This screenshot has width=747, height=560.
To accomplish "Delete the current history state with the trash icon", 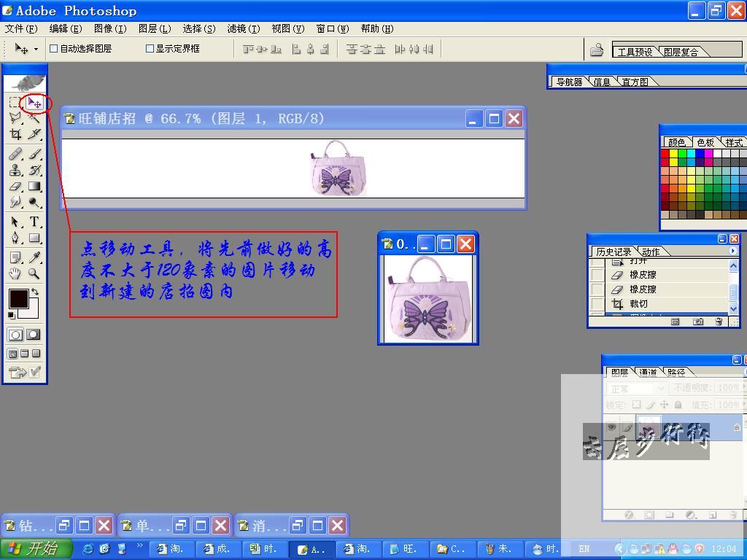I will coord(719,322).
